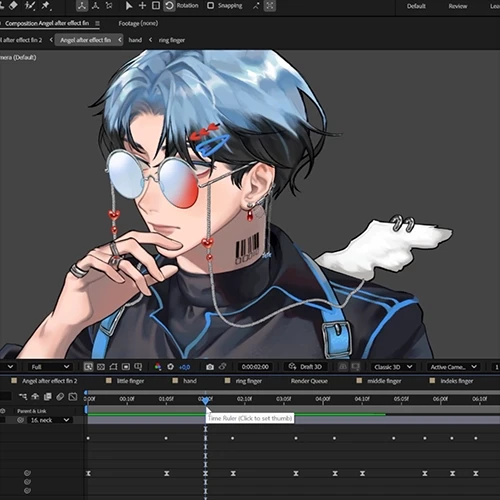Enable Frame Blending for the composition
This screenshot has height=500, width=500.
tap(48, 396)
